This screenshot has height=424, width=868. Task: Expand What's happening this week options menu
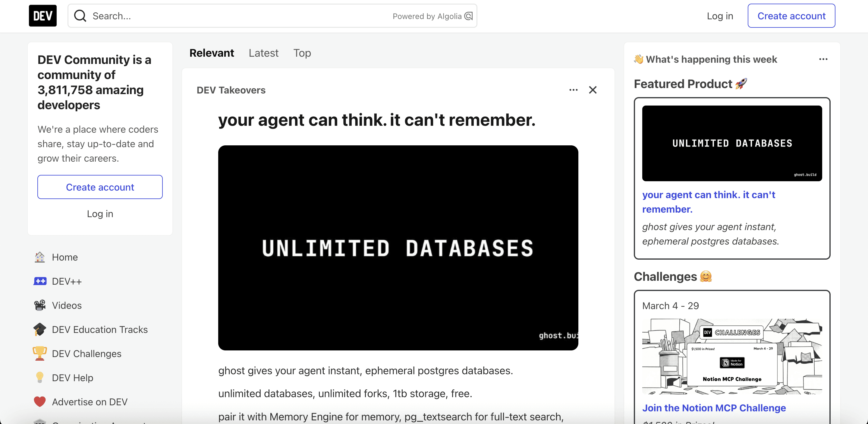(x=823, y=59)
